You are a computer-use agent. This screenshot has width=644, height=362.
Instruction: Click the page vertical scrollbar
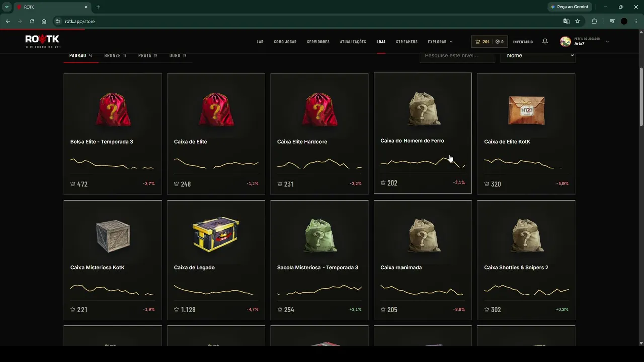coord(641,97)
